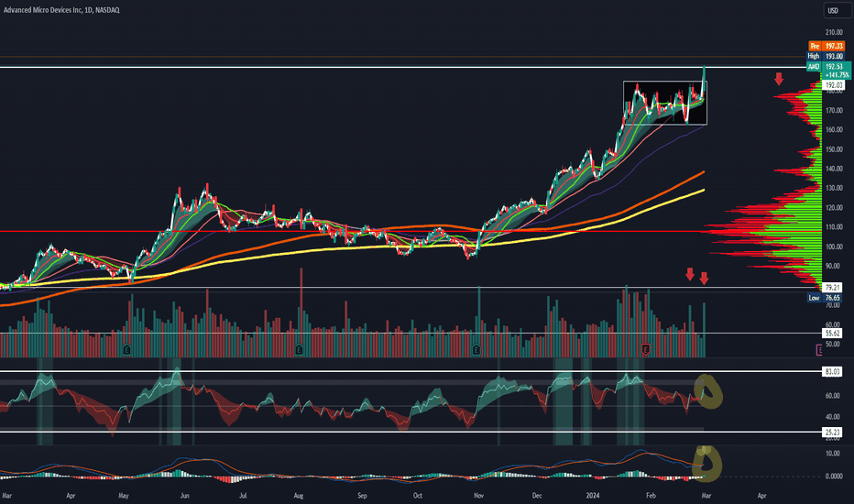Select the High 193.00 price label
Screen dimensions: 854x504
(825, 56)
